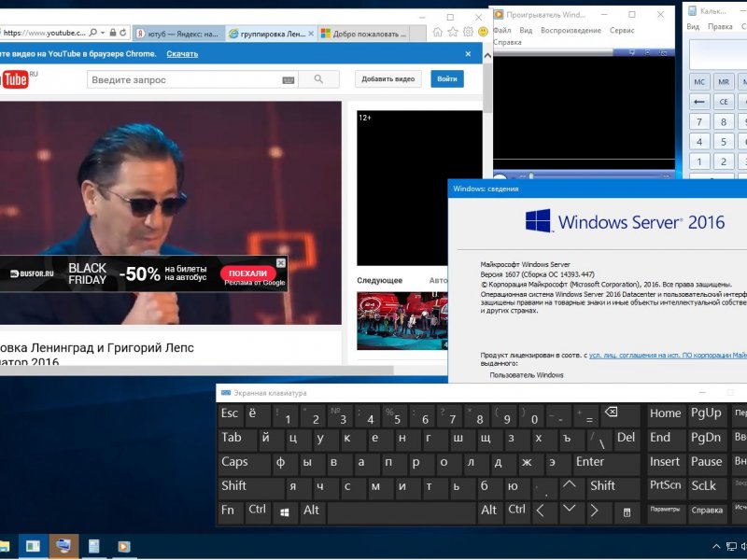The height and width of the screenshot is (560, 747).
Task: Click the on-screen keyboard space bar
Action: [x=401, y=512]
